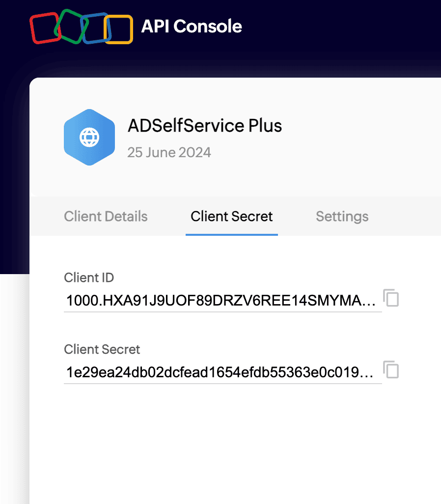The image size is (441, 504).
Task: Open the Settings tab
Action: [342, 216]
